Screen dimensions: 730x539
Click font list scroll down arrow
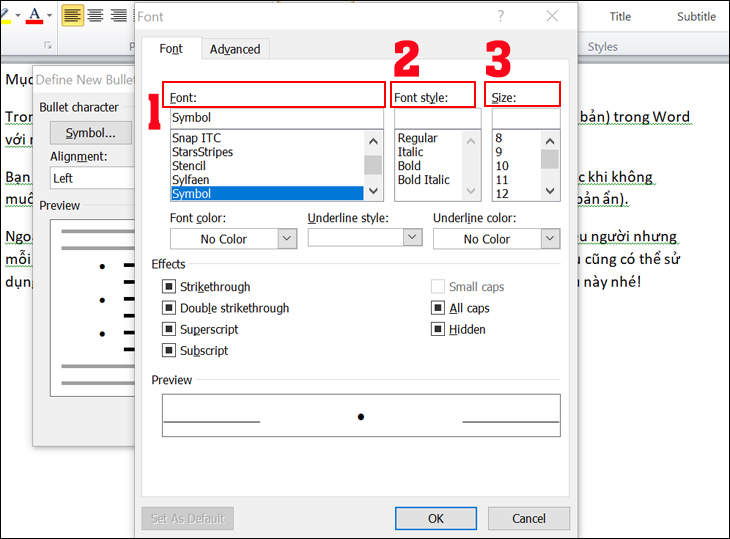tap(373, 191)
